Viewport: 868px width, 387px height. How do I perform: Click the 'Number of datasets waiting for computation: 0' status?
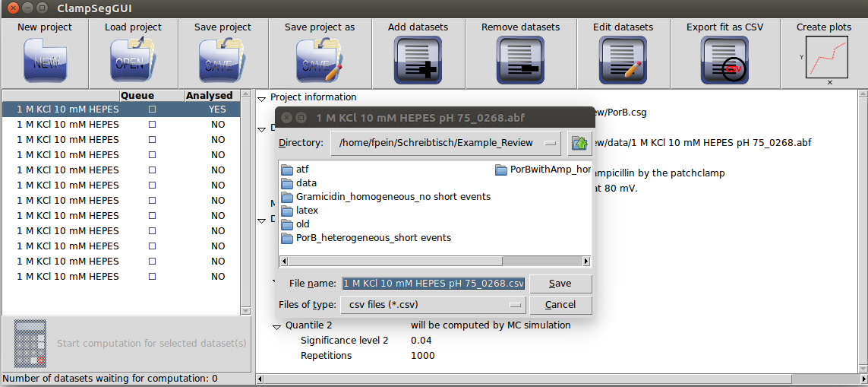[x=109, y=379]
